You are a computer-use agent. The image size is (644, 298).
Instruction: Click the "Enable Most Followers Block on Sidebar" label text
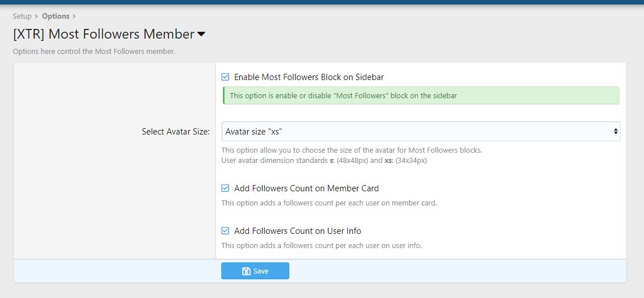click(x=313, y=77)
